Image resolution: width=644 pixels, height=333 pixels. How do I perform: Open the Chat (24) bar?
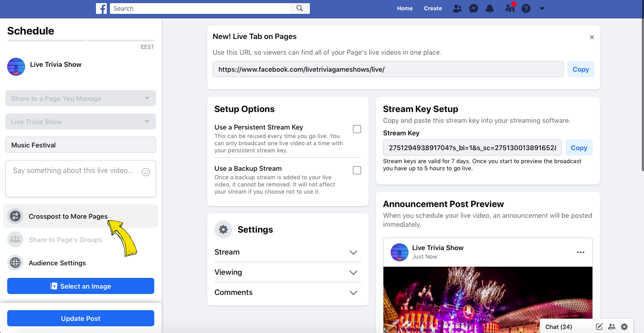tap(559, 327)
